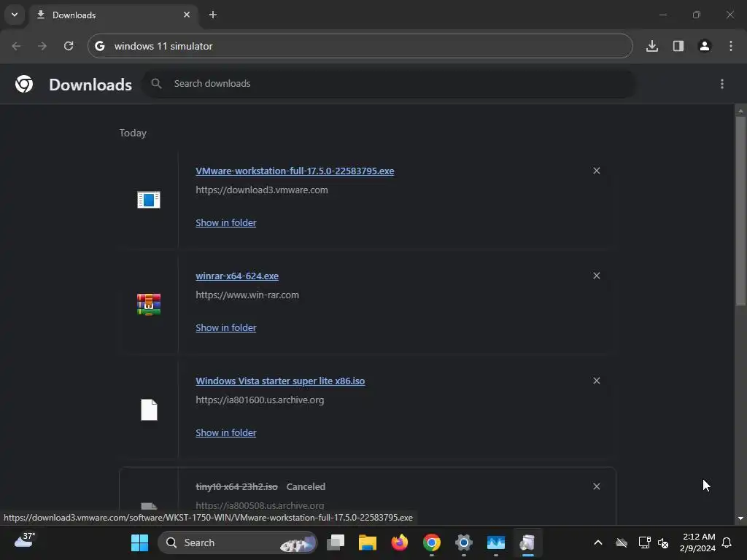Open network status tray icon

pyautogui.click(x=645, y=542)
